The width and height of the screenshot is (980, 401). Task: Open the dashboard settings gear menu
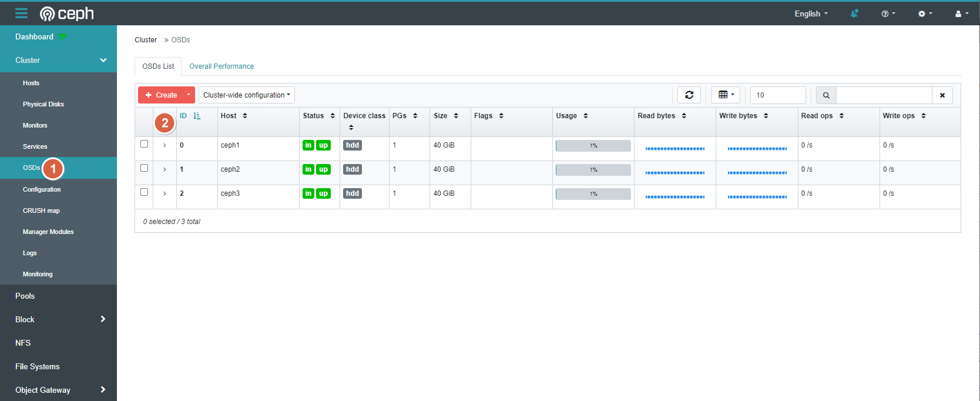click(x=925, y=14)
